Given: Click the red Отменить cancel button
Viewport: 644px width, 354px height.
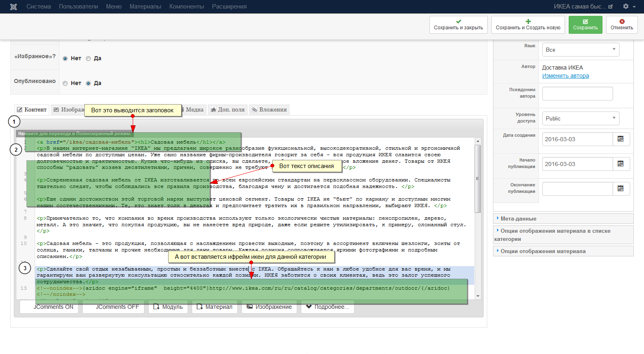Looking at the screenshot, I should coord(622,25).
